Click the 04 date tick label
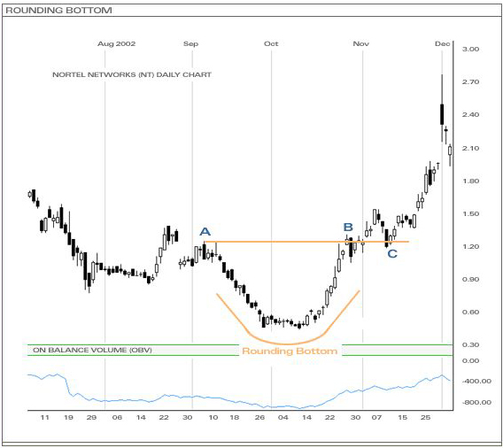Viewport: 503px width, 448px height. click(x=283, y=417)
